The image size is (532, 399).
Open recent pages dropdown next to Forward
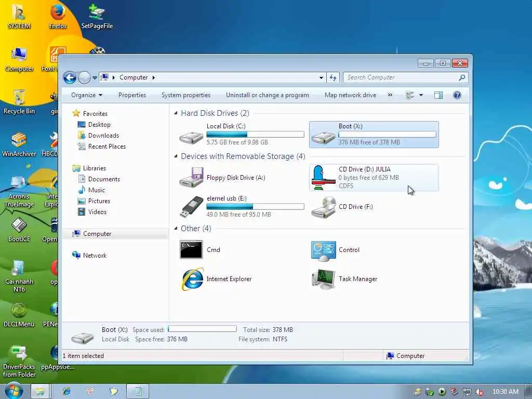[95, 78]
